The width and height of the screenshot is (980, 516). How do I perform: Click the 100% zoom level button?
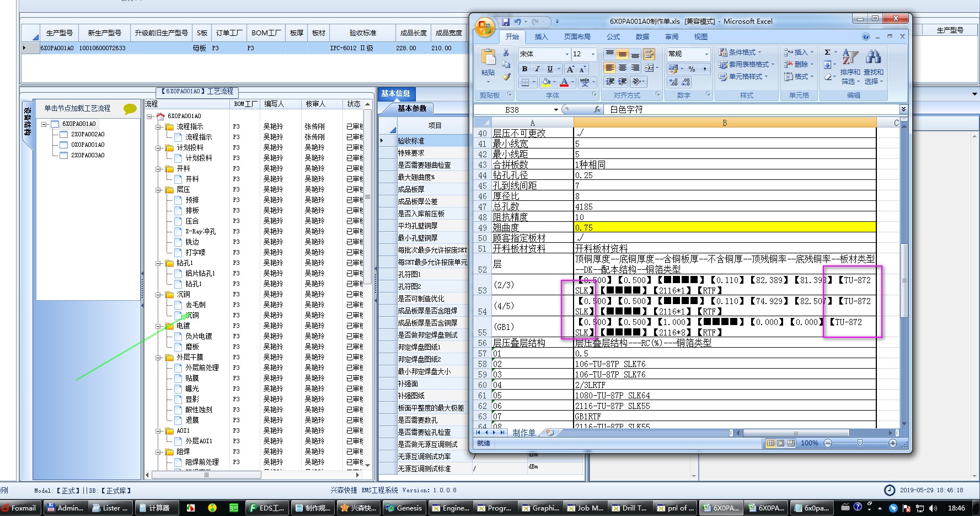(810, 443)
